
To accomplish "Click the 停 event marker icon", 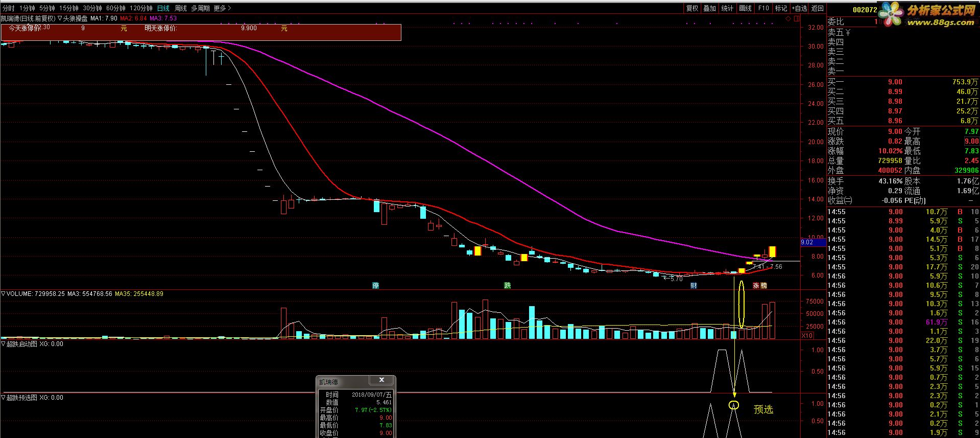I will (x=376, y=285).
